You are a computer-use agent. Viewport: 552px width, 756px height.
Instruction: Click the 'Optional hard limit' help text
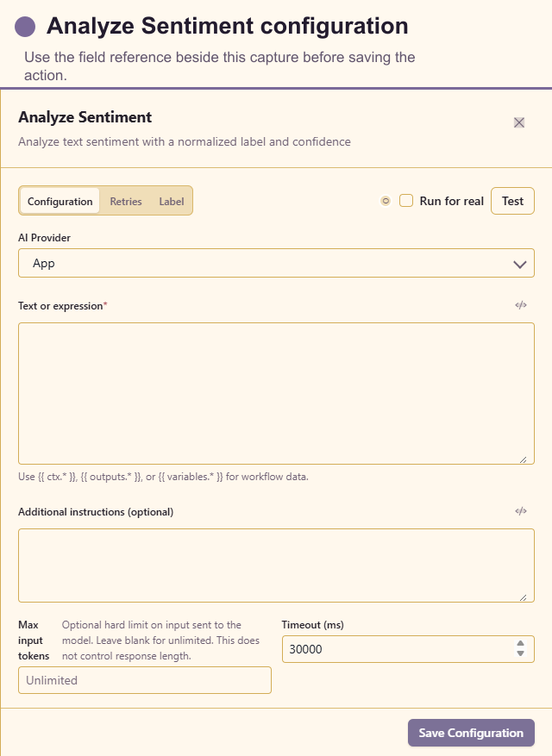coord(160,640)
